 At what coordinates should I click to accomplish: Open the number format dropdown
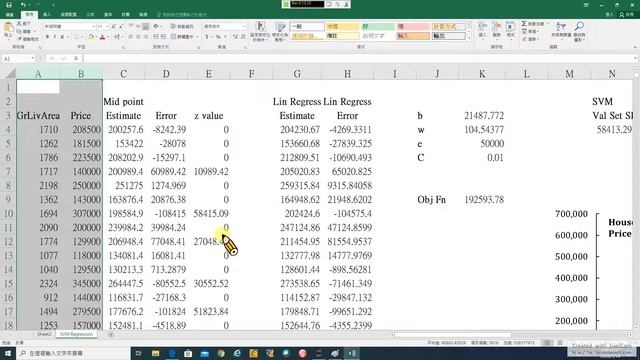[x=244, y=27]
